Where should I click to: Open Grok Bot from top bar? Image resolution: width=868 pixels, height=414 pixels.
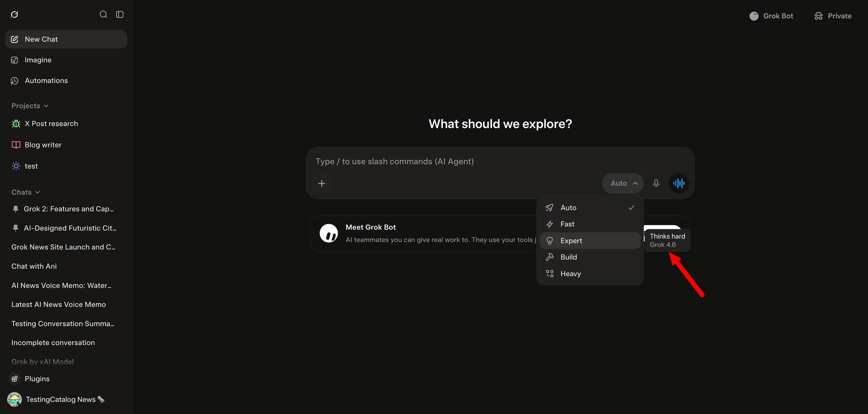771,16
